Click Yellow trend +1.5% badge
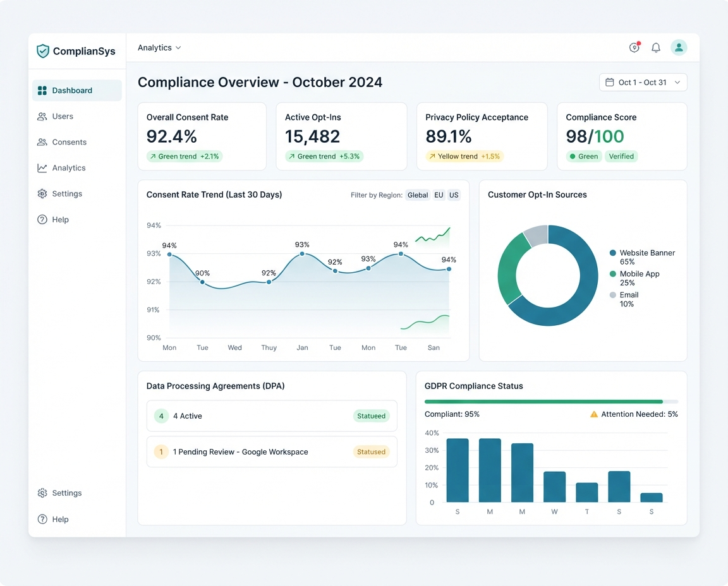The width and height of the screenshot is (728, 586). [x=464, y=157]
